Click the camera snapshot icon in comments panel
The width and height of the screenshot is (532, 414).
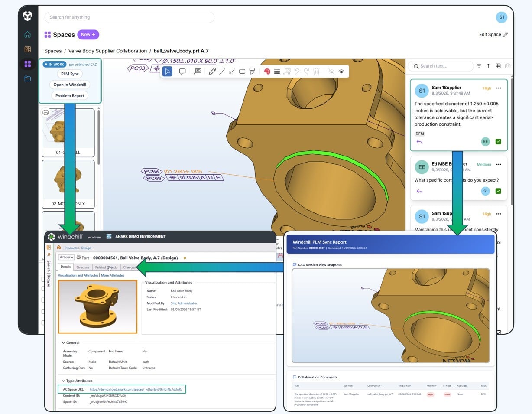click(508, 66)
